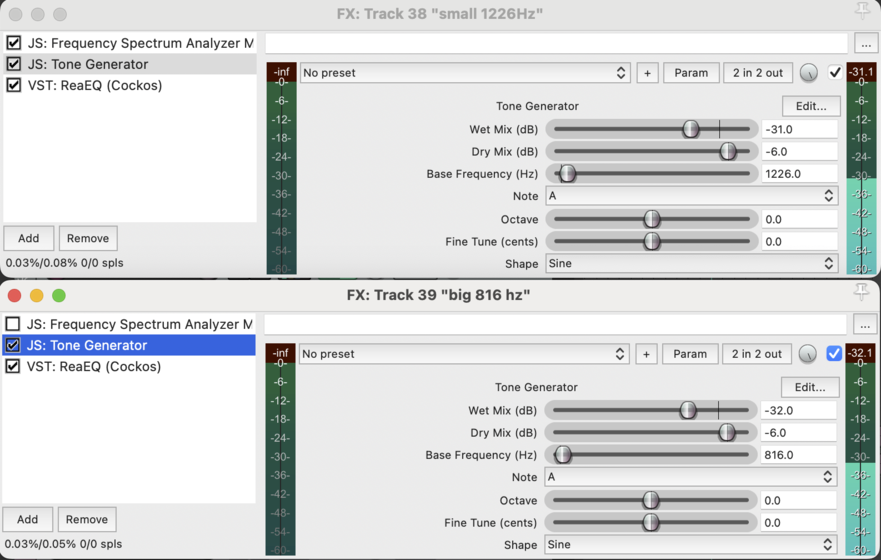
Task: Click the Edit... button in Track 38
Action: coord(811,106)
